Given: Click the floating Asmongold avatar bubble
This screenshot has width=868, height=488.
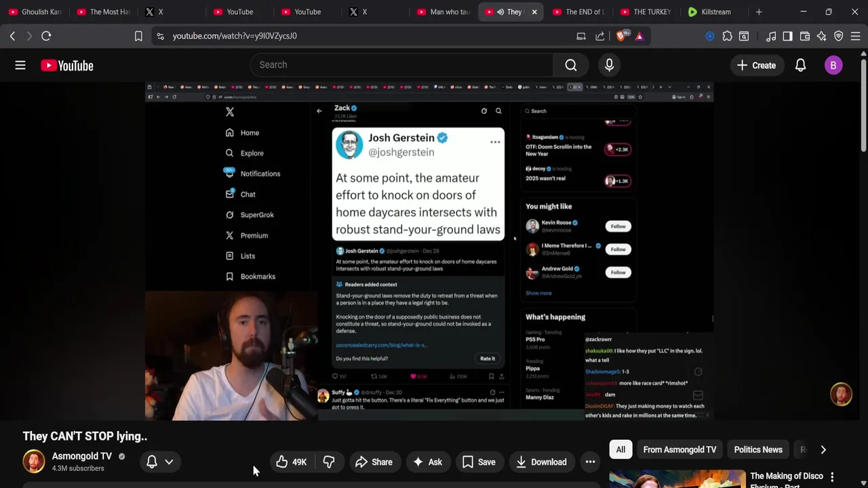Looking at the screenshot, I should (x=841, y=395).
